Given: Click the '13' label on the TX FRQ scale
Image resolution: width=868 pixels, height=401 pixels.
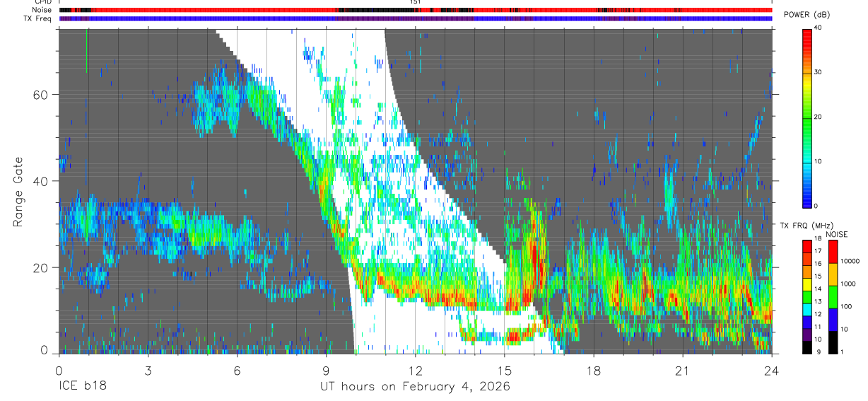Looking at the screenshot, I should click(818, 302).
